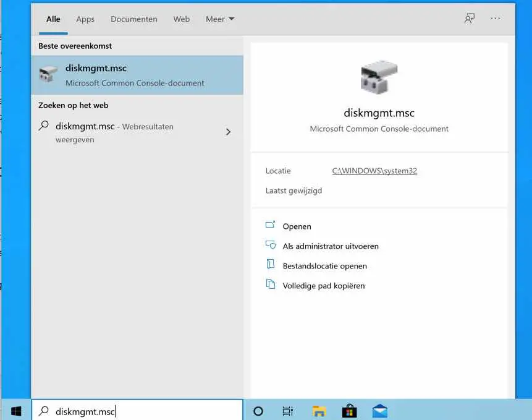Click the Locatie label
Image resolution: width=532 pixels, height=420 pixels.
[x=278, y=171]
